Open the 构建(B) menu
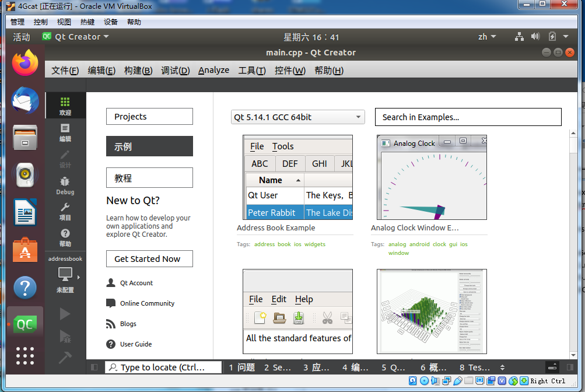Viewport: 585px width, 392px height. coord(138,71)
